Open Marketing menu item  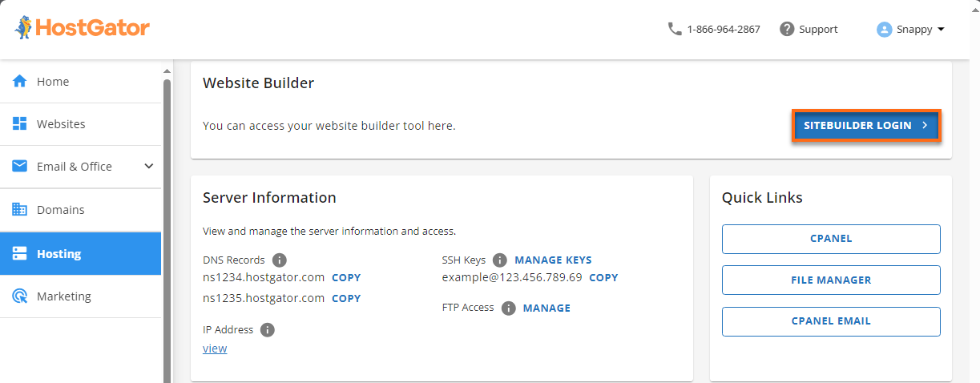(80, 296)
